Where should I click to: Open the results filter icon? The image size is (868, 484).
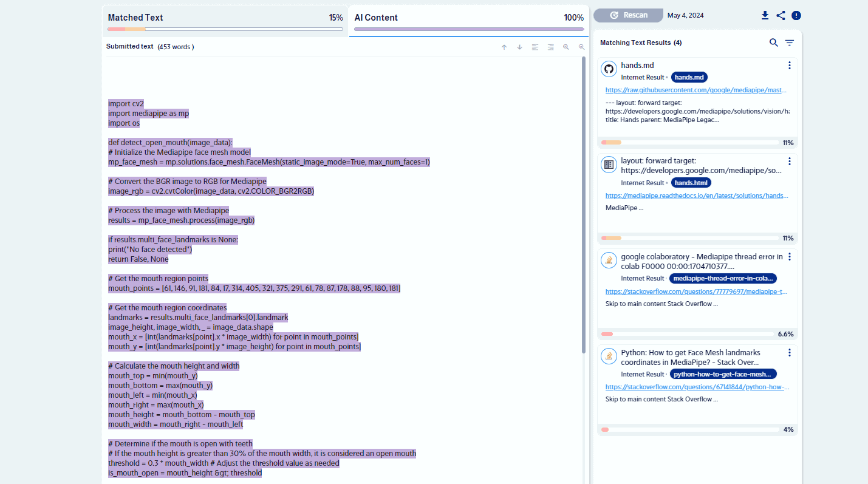click(x=789, y=43)
